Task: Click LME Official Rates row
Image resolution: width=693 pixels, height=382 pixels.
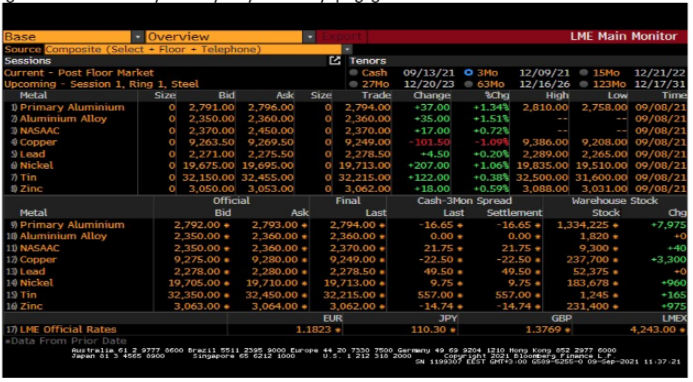Action: 345,329
